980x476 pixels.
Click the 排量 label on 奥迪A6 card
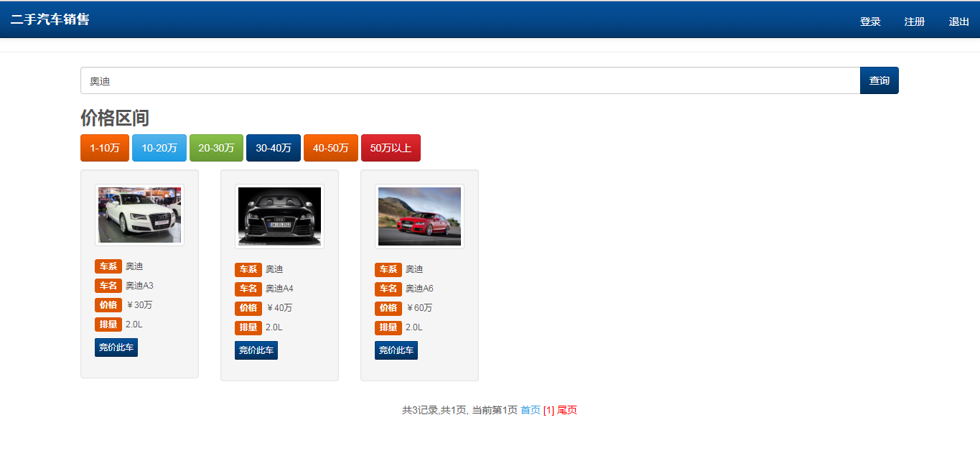[x=388, y=327]
